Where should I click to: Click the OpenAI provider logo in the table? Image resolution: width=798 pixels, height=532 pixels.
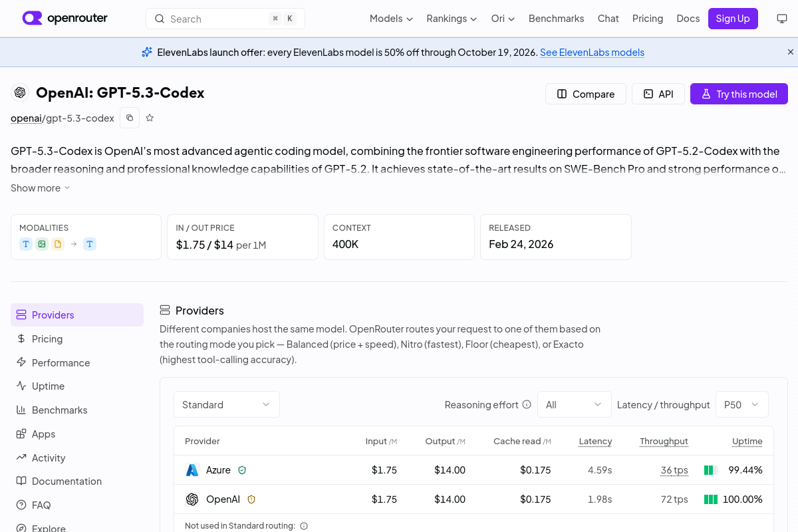(x=192, y=499)
